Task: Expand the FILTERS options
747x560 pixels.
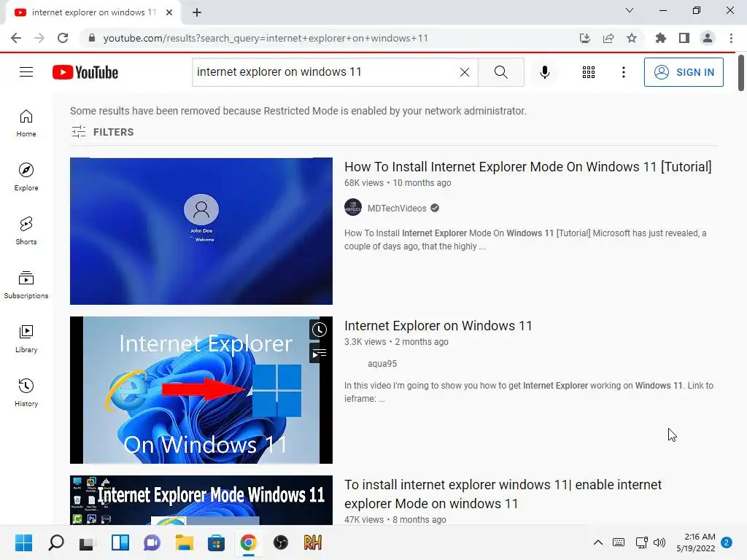Action: pos(102,132)
